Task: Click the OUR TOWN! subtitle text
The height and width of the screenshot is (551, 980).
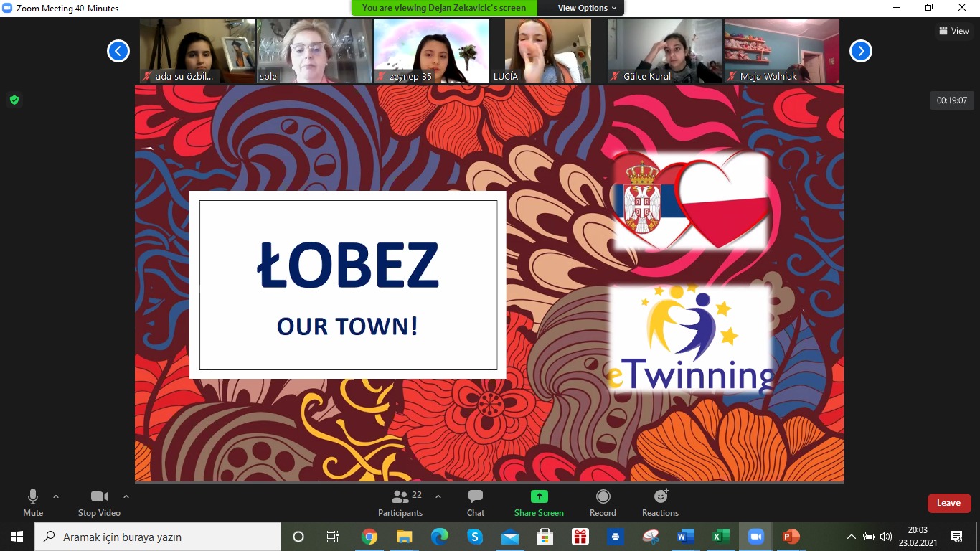Action: click(348, 326)
